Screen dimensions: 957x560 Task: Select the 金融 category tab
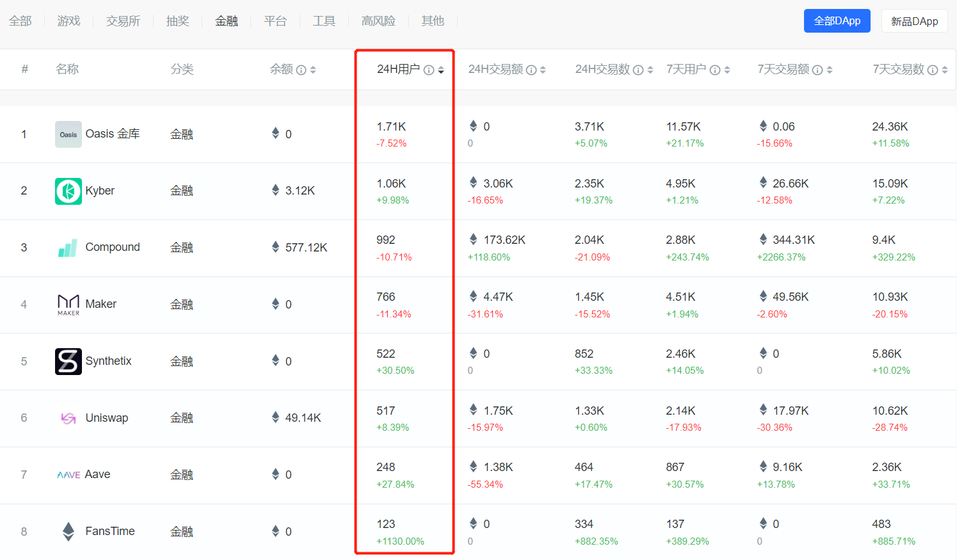coord(227,21)
